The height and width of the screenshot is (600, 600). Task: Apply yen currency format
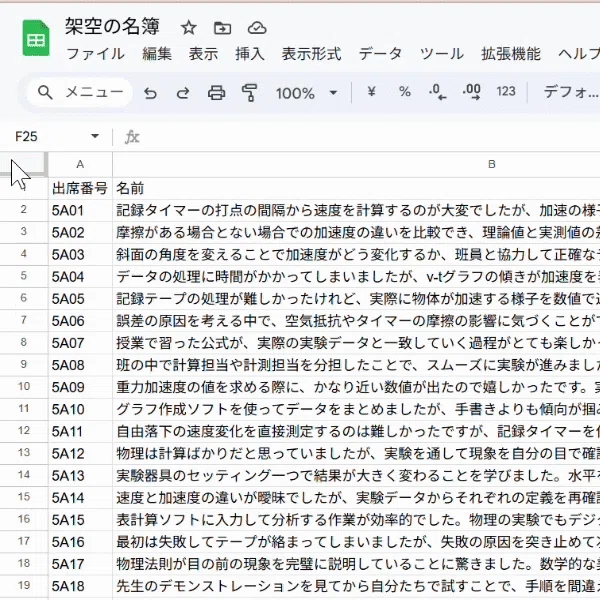[x=371, y=92]
